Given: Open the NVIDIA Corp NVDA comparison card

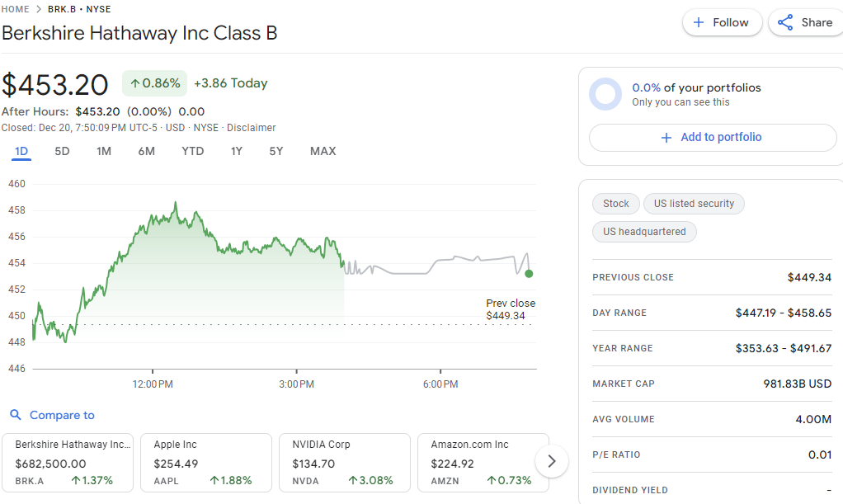Looking at the screenshot, I should [345, 463].
